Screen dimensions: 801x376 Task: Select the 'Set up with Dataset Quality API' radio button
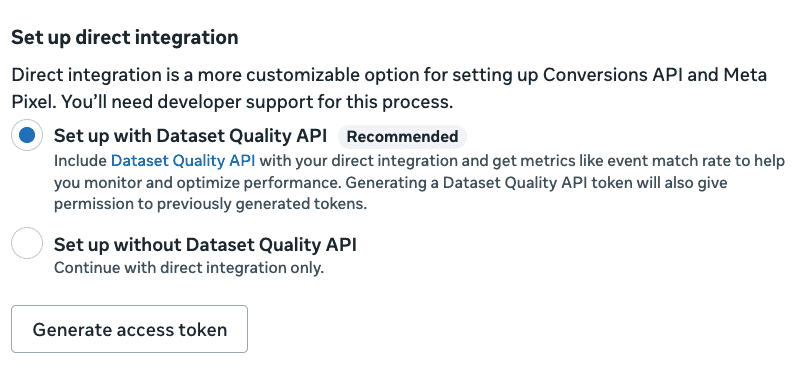click(27, 135)
